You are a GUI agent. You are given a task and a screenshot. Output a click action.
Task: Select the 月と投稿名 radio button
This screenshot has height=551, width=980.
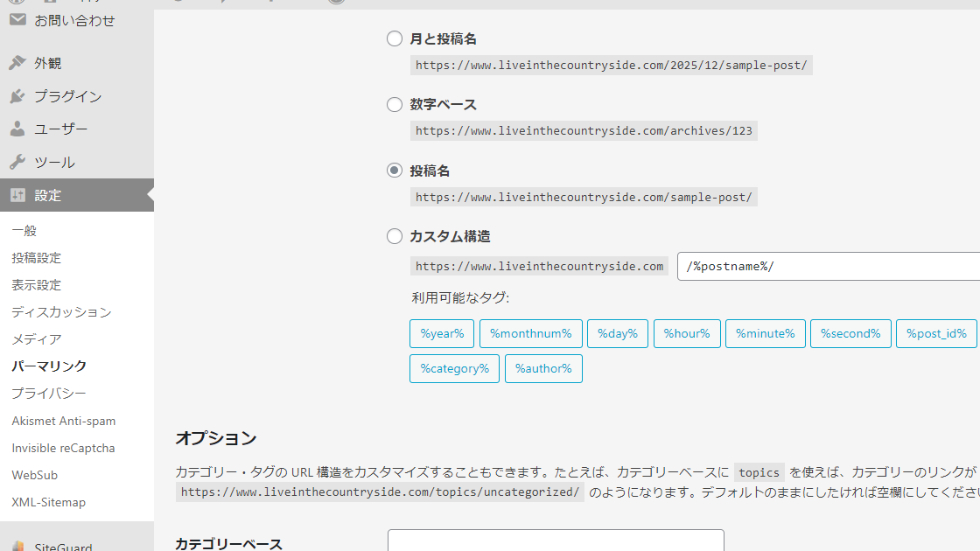click(395, 38)
